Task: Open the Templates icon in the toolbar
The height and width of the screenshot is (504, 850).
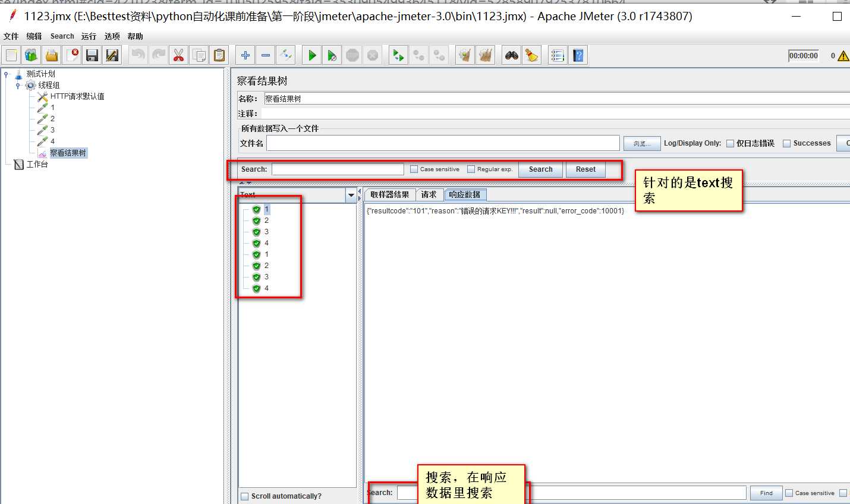Action: (32, 55)
